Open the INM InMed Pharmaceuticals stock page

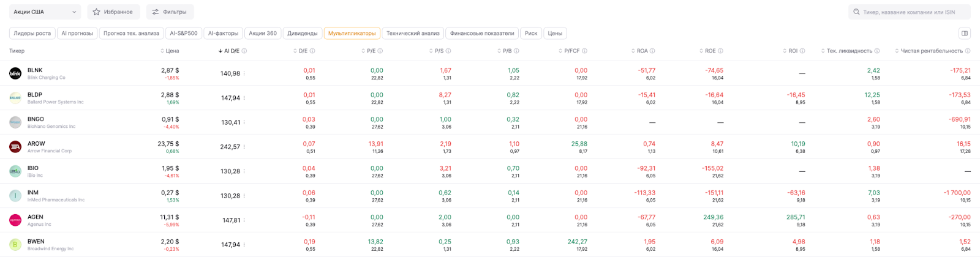pos(33,193)
